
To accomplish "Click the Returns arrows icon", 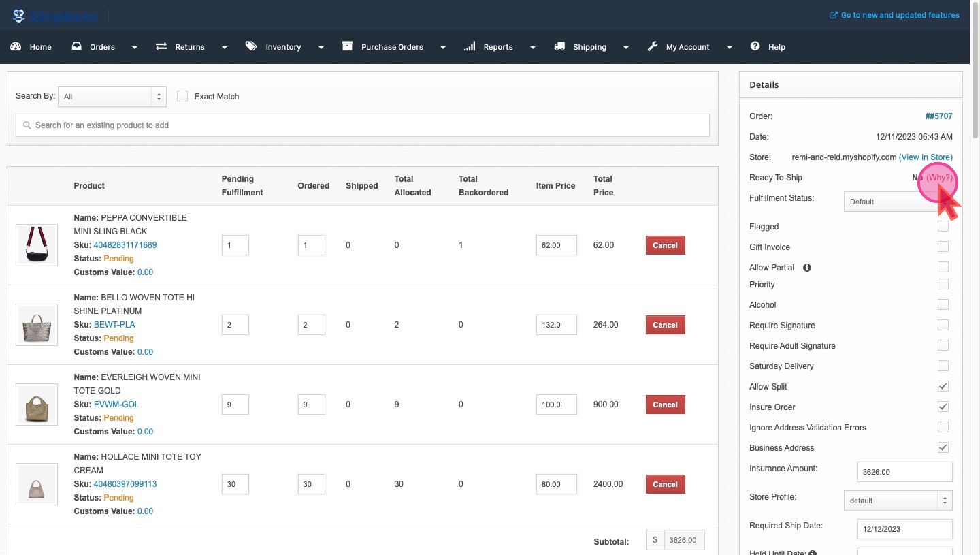I will tap(161, 46).
